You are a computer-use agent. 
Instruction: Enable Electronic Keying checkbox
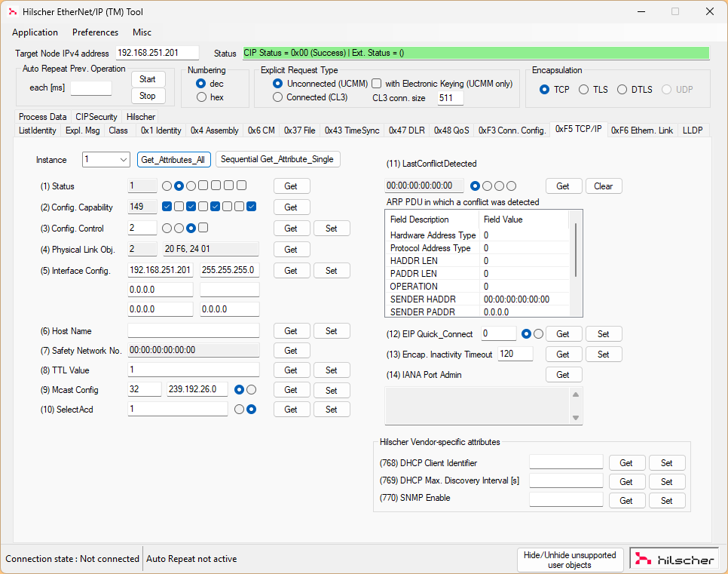pos(377,84)
